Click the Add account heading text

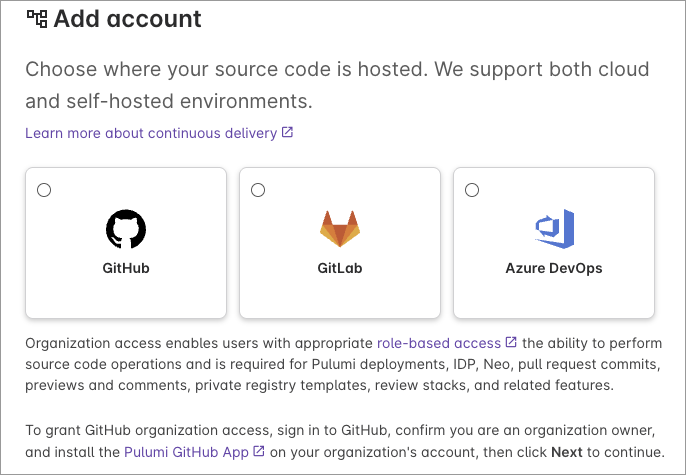point(127,19)
